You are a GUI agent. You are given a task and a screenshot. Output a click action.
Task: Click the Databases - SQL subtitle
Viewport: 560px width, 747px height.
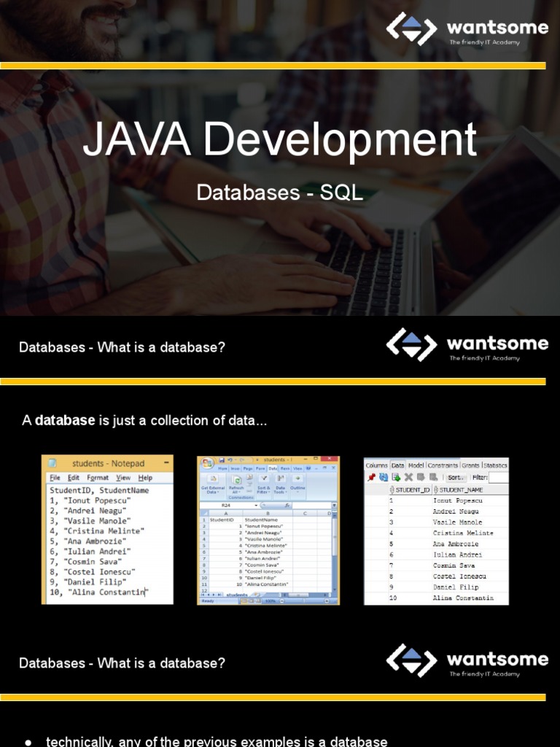[280, 193]
